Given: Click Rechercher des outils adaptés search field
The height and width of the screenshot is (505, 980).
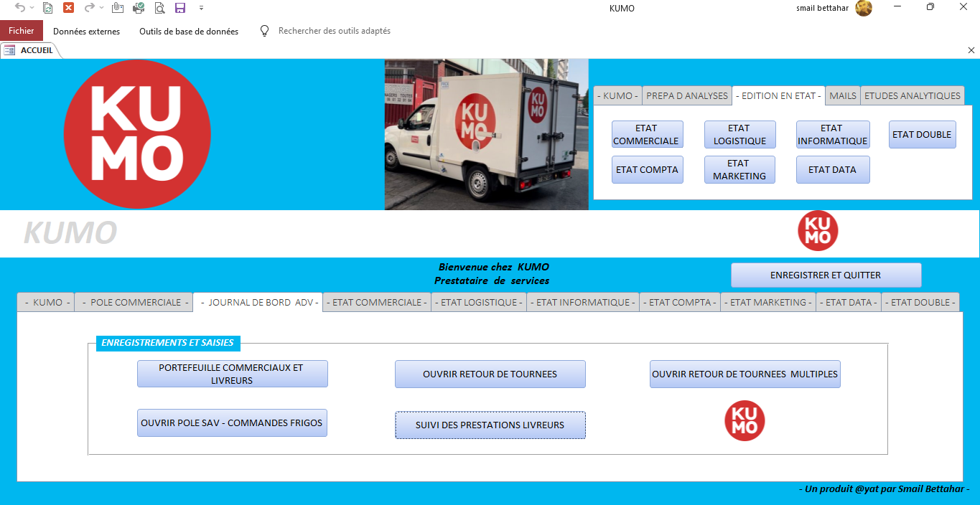Looking at the screenshot, I should click(335, 31).
